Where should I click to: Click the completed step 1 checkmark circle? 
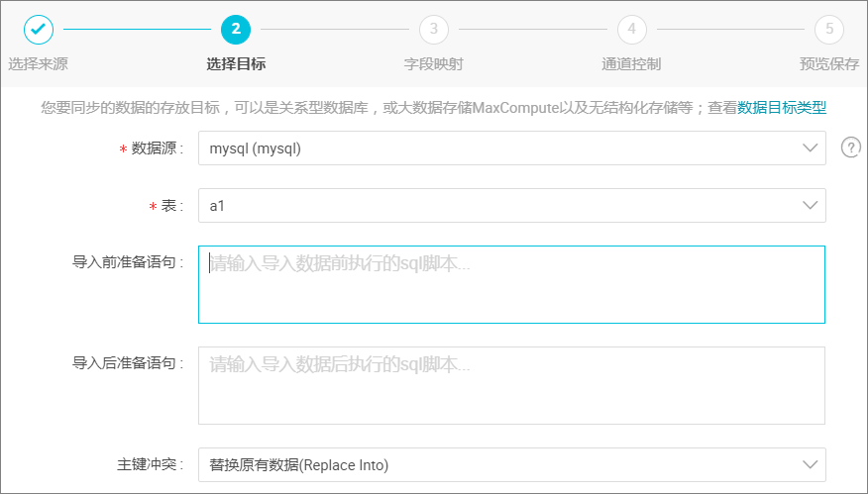[x=39, y=30]
